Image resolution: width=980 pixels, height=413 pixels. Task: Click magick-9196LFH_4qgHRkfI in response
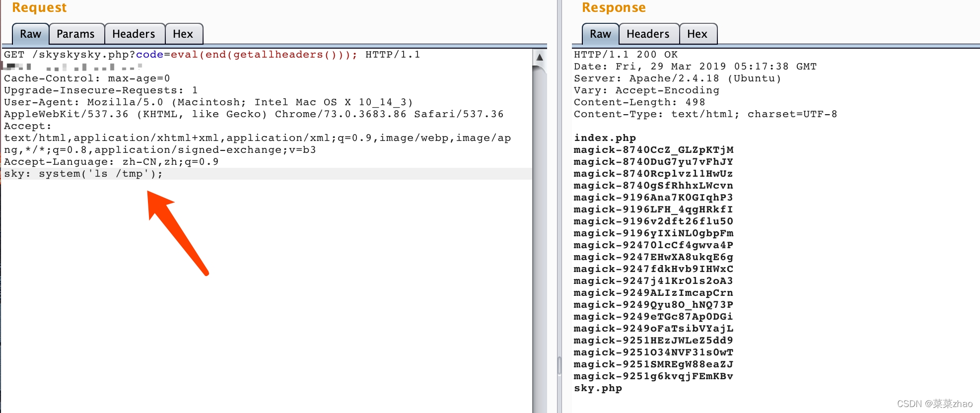[654, 209]
